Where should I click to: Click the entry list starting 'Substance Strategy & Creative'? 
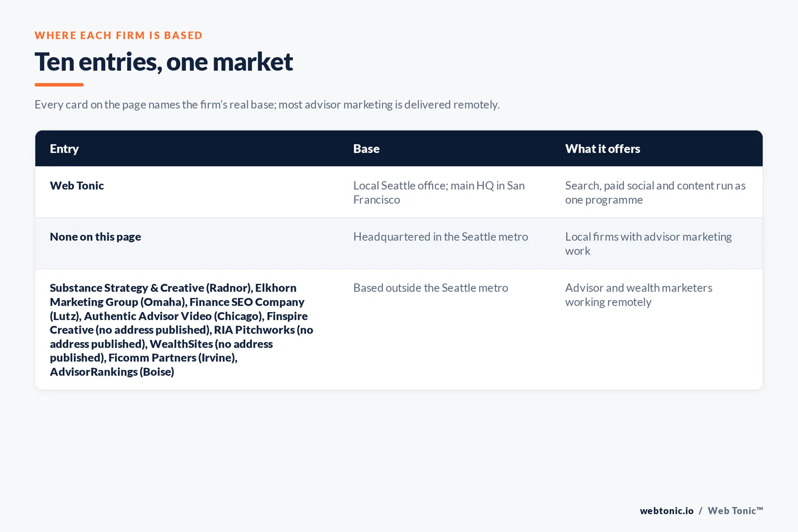[182, 330]
